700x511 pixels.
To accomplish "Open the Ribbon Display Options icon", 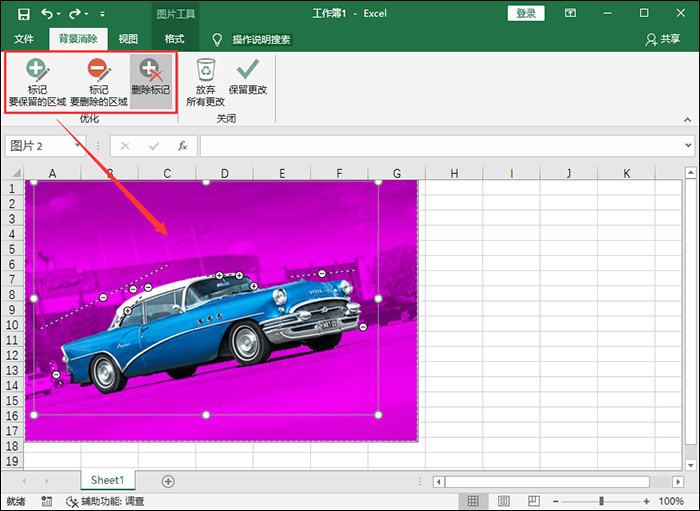I will coord(570,13).
